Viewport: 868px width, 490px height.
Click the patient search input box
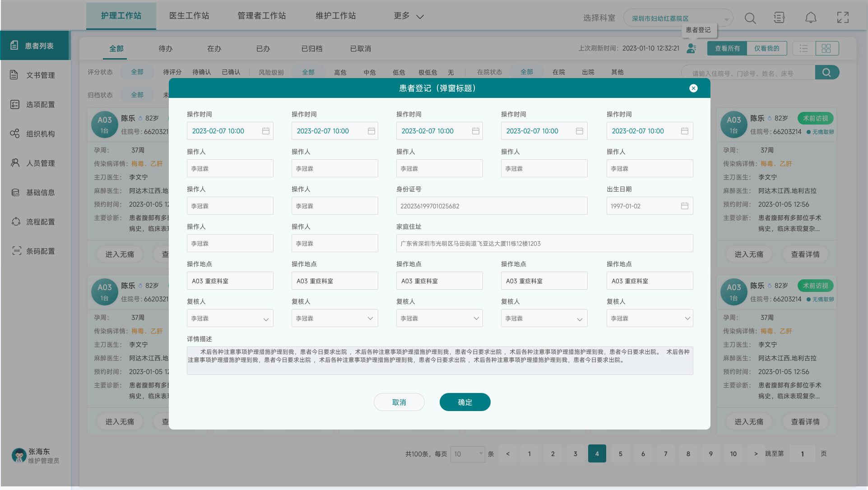pos(748,73)
